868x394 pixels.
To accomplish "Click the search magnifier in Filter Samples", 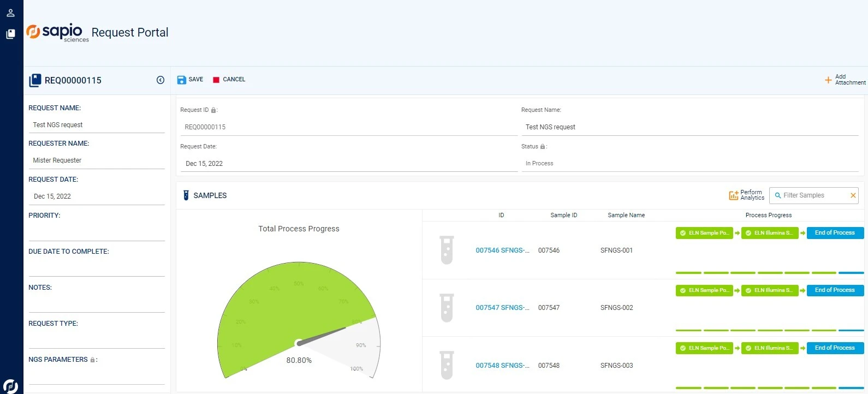I will 778,195.
